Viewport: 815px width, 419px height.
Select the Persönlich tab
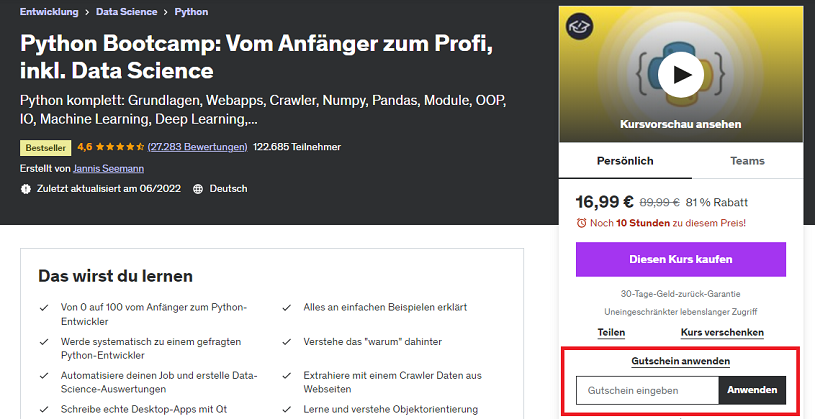tap(625, 160)
